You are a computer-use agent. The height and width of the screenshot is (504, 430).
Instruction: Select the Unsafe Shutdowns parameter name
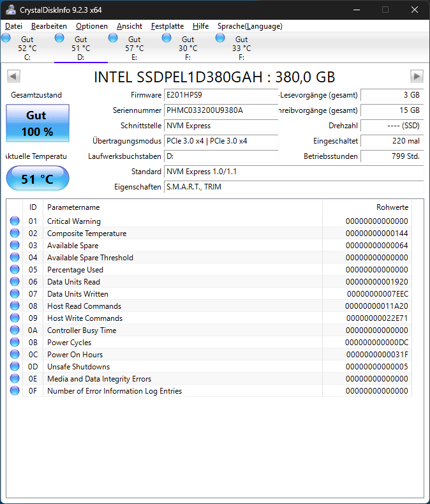(78, 367)
